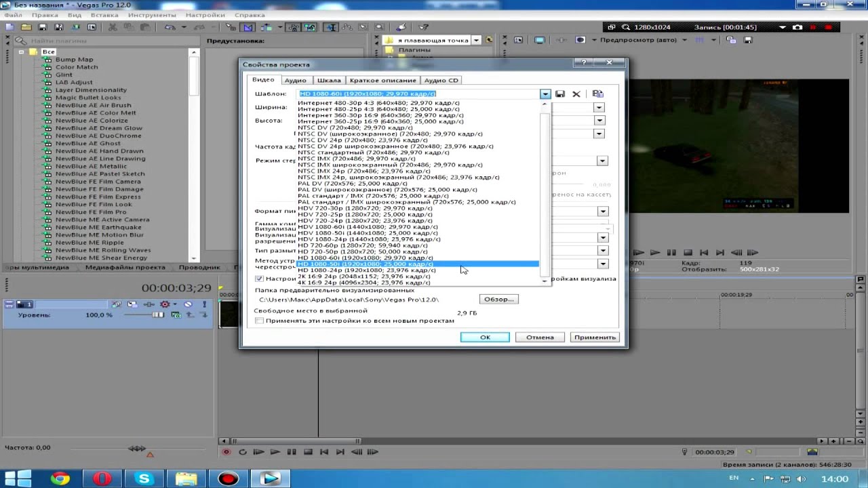
Task: Mute the video track with circle-slash icon
Action: [188, 304]
